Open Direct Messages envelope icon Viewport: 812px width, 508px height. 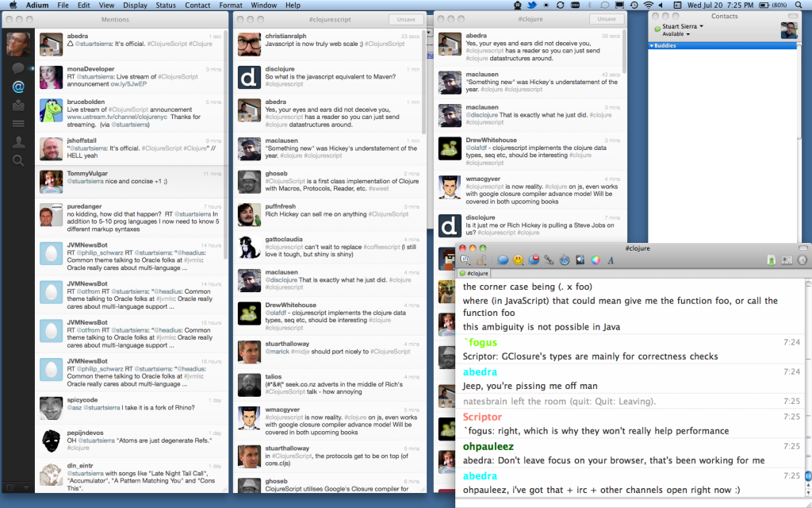click(17, 105)
